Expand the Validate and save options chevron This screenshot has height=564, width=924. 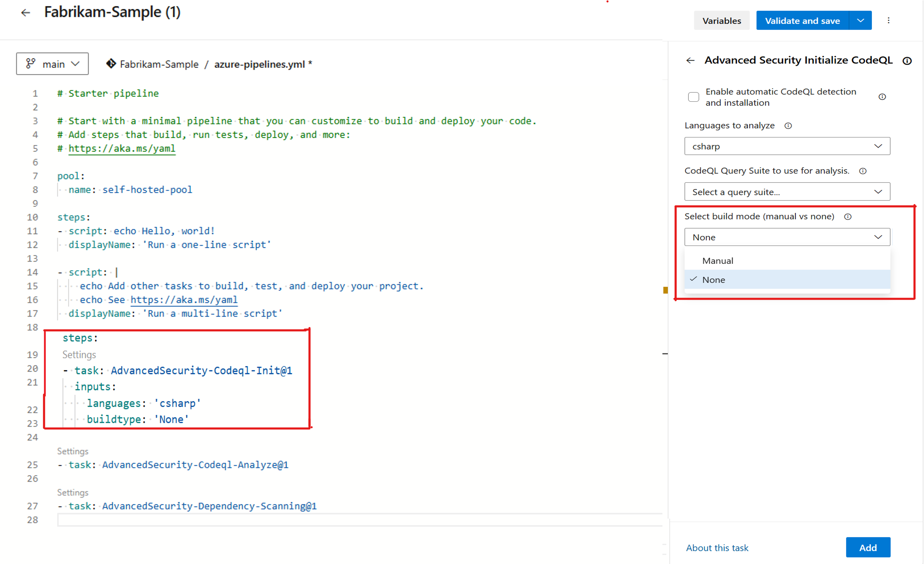pyautogui.click(x=861, y=21)
